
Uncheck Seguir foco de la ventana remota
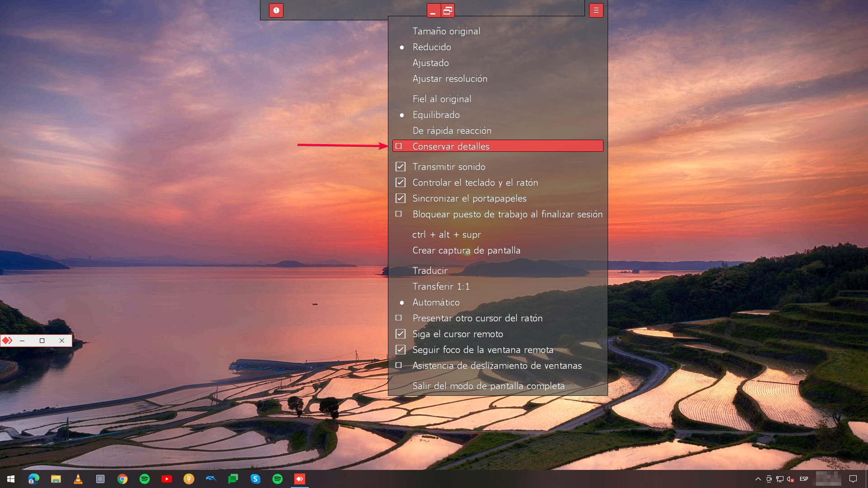pyautogui.click(x=401, y=350)
